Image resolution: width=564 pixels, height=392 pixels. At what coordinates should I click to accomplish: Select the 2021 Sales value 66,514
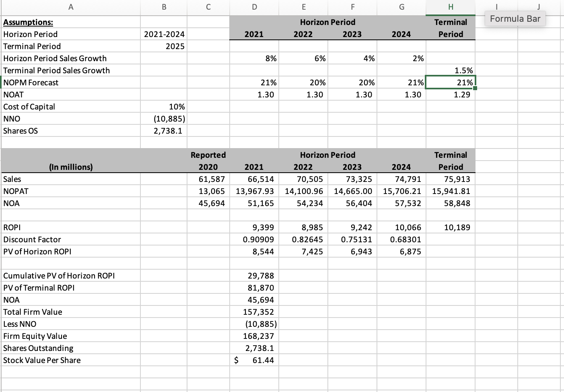coord(253,179)
